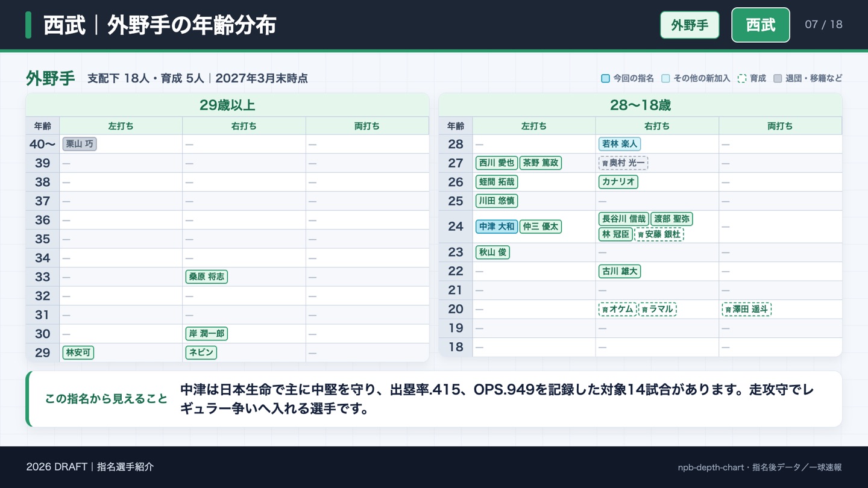Click the 若林 楽人 player chip
The width and height of the screenshot is (868, 488).
click(x=620, y=144)
